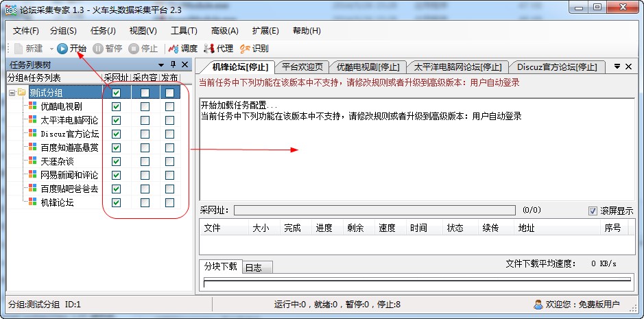
Task: Click the BBS app icon in title bar
Action: click(x=11, y=10)
